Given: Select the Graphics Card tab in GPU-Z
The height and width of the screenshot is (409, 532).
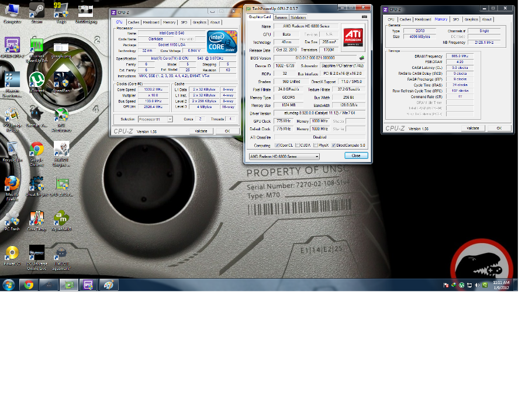Looking at the screenshot, I should (x=260, y=16).
